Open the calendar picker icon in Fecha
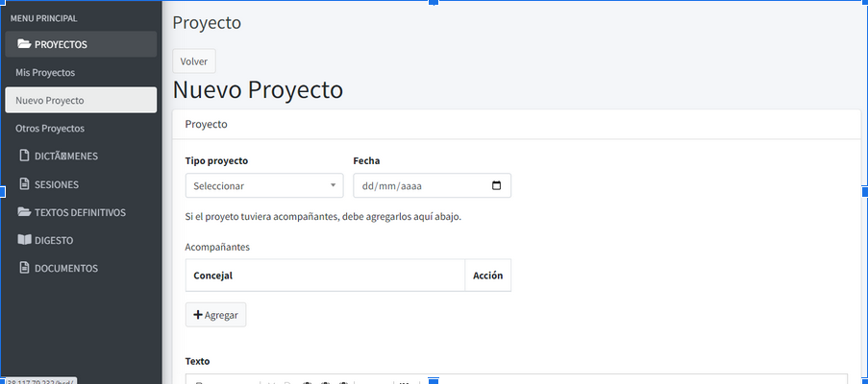Viewport: 868px width, 384px height. coord(497,185)
